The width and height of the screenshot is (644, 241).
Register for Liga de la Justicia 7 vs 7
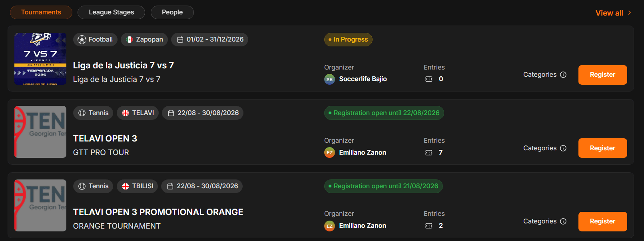coord(602,75)
